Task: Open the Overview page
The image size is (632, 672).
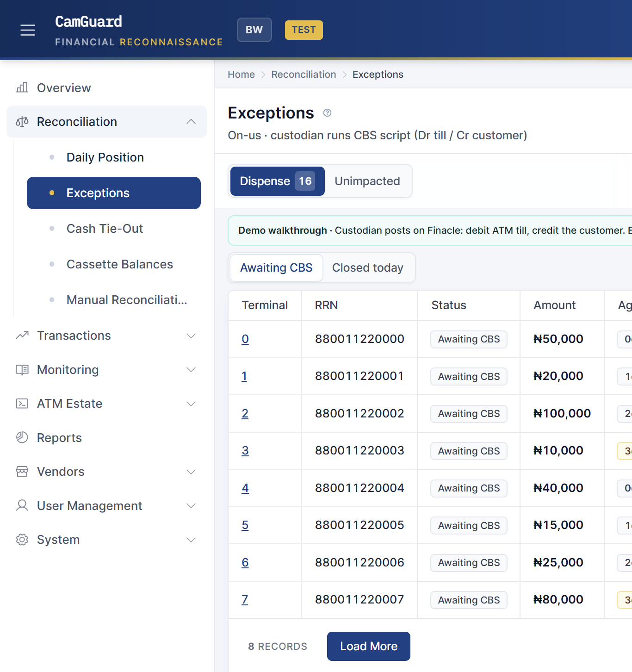Action: tap(107, 87)
